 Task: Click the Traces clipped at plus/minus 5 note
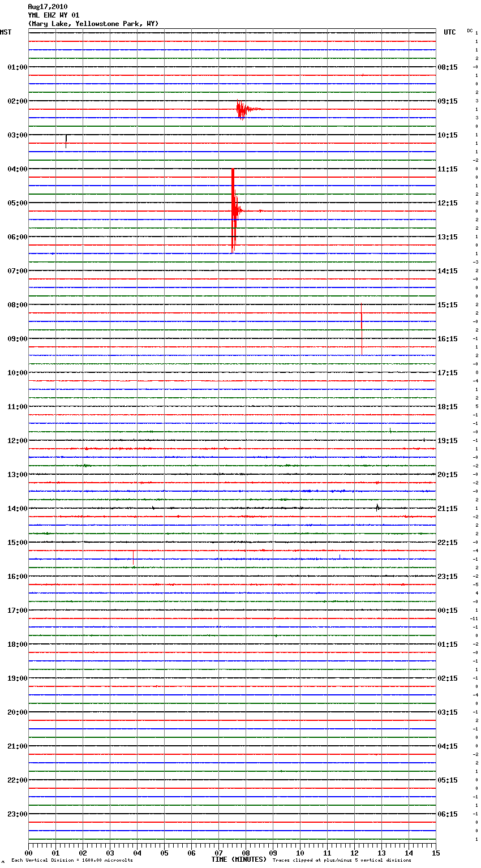[342, 861]
